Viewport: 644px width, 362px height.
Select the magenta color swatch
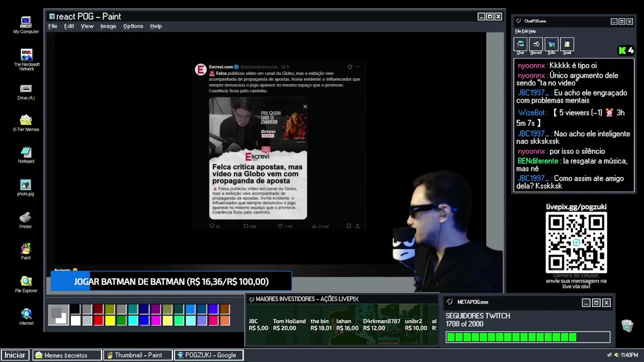[x=156, y=320]
